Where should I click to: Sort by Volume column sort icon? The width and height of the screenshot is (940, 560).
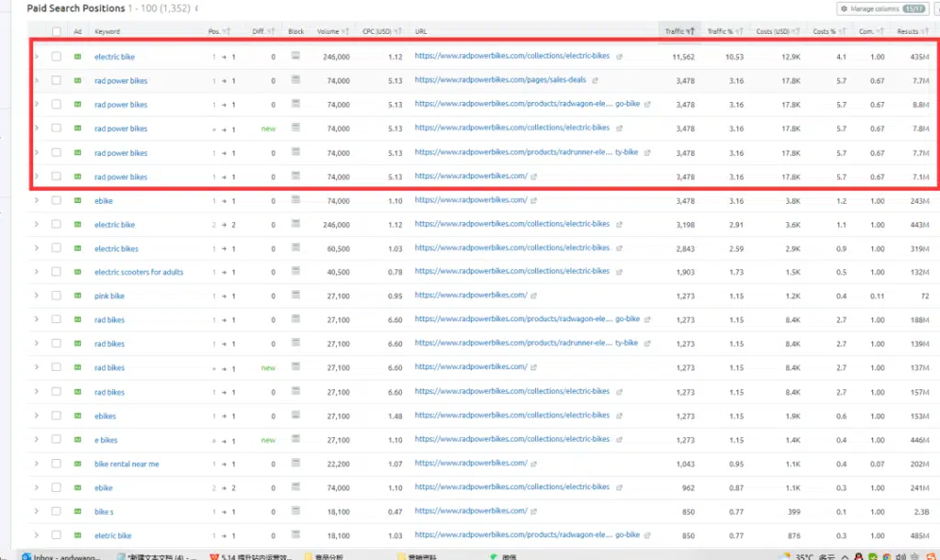(x=345, y=32)
